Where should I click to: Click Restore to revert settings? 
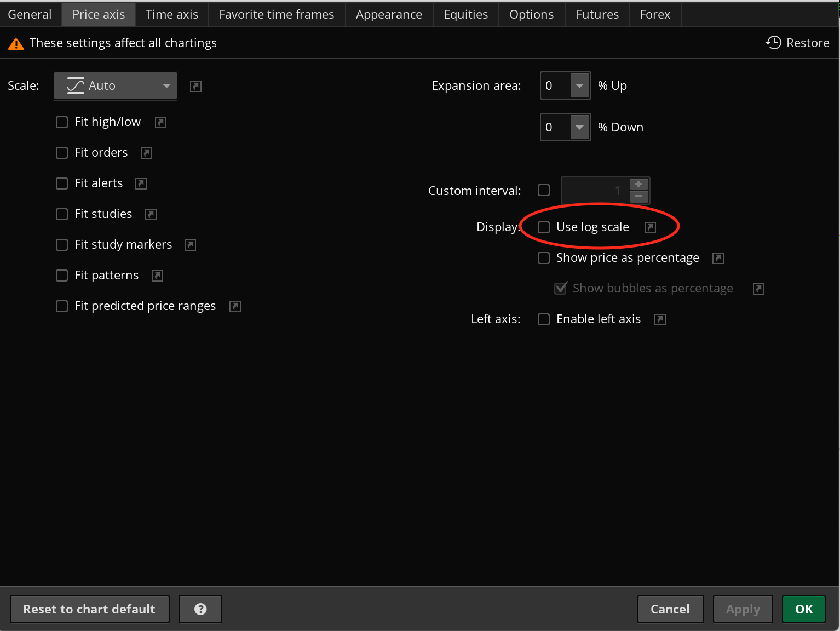(798, 43)
